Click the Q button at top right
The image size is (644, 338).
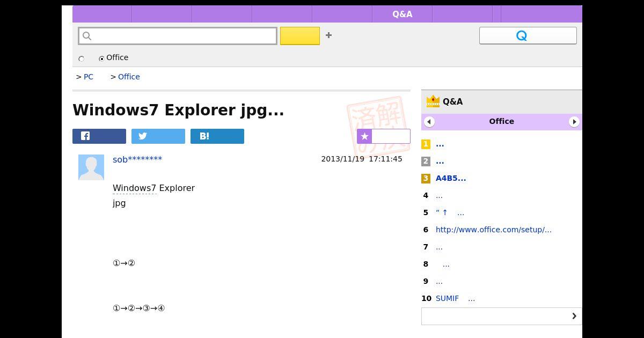click(x=528, y=35)
